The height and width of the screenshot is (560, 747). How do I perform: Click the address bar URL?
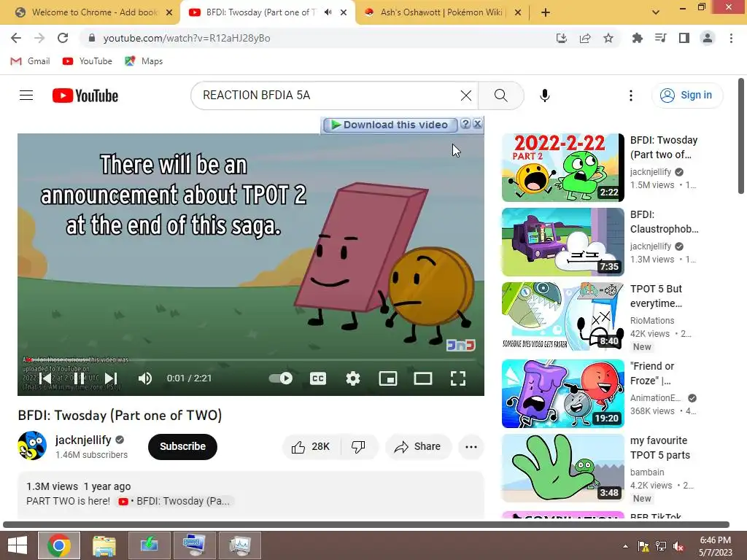click(187, 38)
